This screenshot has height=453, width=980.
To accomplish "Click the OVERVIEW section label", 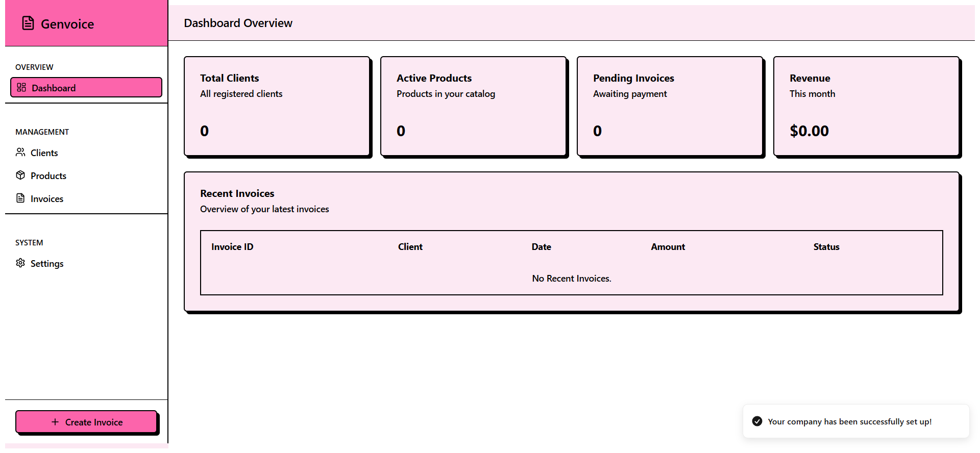I will pyautogui.click(x=34, y=67).
